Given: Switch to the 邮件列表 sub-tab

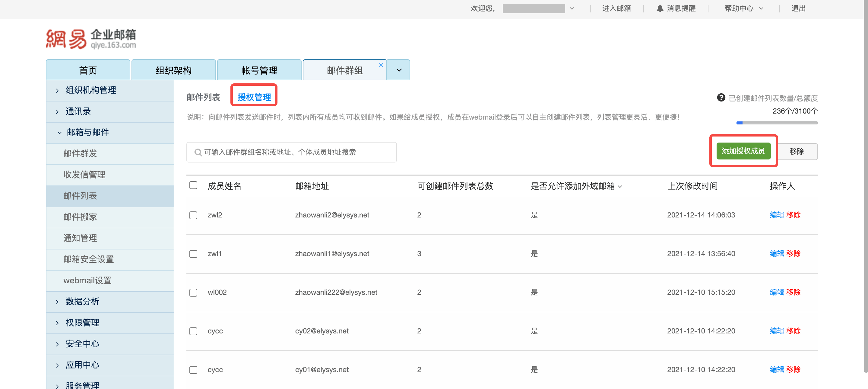Looking at the screenshot, I should 203,97.
